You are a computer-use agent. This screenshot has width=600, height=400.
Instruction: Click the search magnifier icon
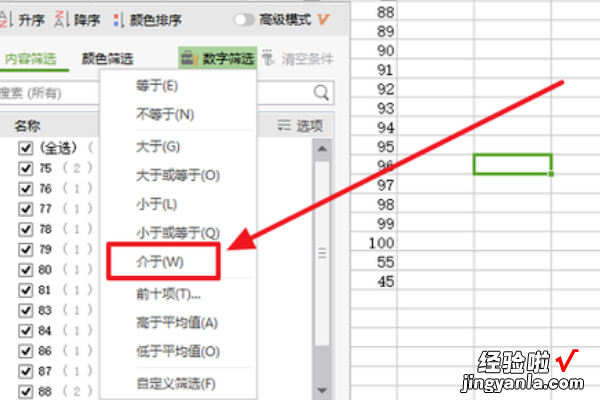[x=321, y=92]
